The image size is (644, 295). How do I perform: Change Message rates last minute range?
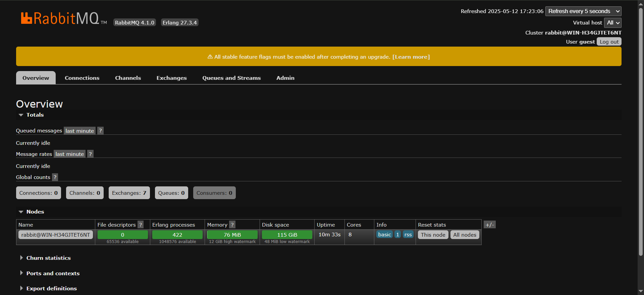click(70, 154)
